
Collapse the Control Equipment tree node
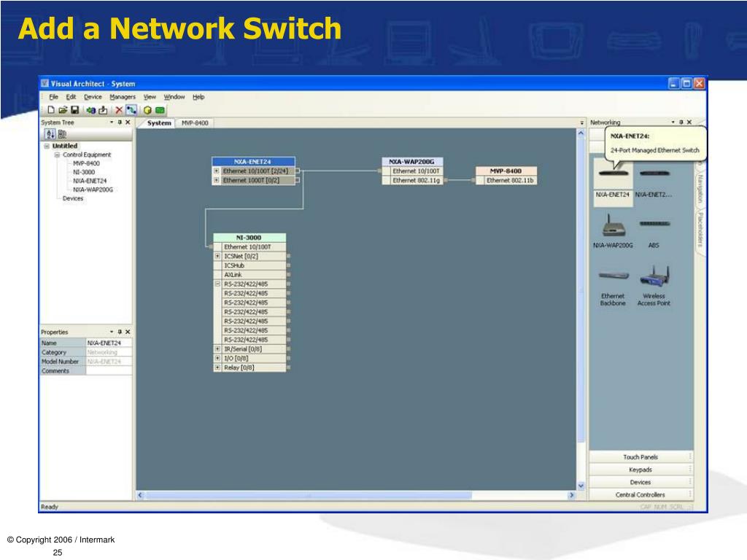click(x=57, y=155)
